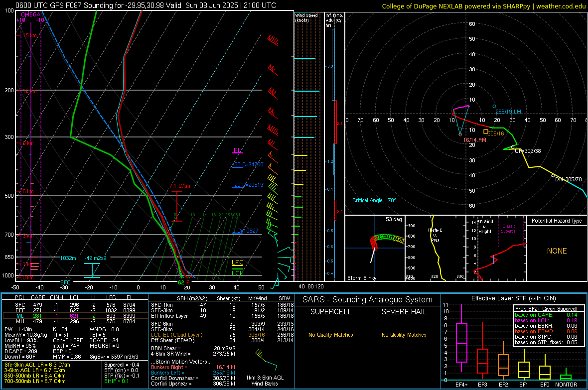The height and width of the screenshot is (390, 588).
Task: Click the Sfc-3km AGL LR = 6.3 C/km line
Action: coord(37,365)
